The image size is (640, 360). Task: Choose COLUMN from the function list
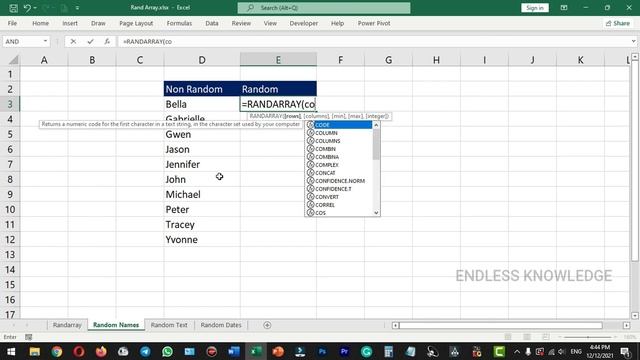tap(339, 133)
